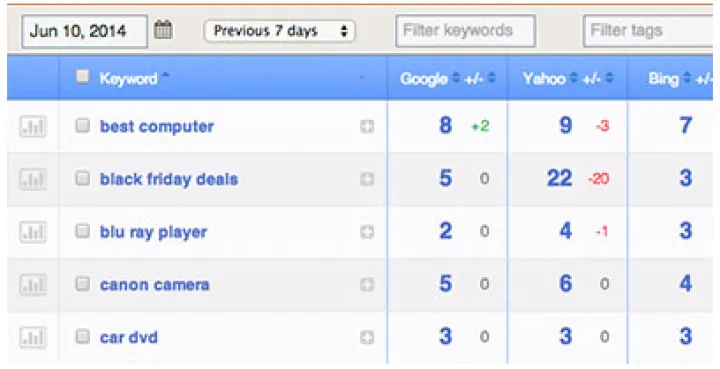Open the blu ray player keyword link

tap(153, 232)
